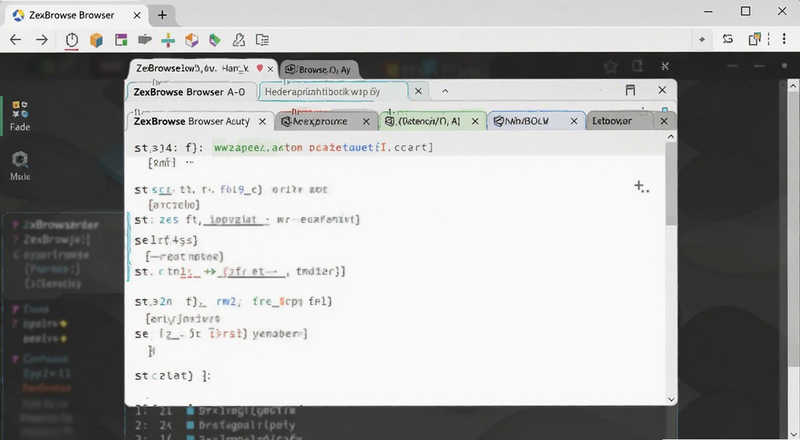Screen dimensions: 800x440
Task: Select the ZexBrowjo tree item in sidebar
Action: coord(57,239)
